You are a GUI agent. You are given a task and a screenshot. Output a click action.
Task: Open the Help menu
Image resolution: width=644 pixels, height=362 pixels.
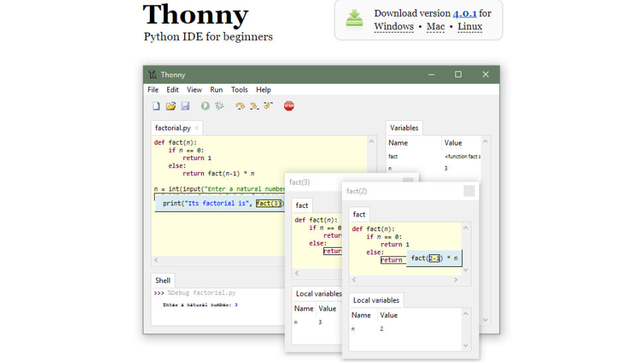264,90
